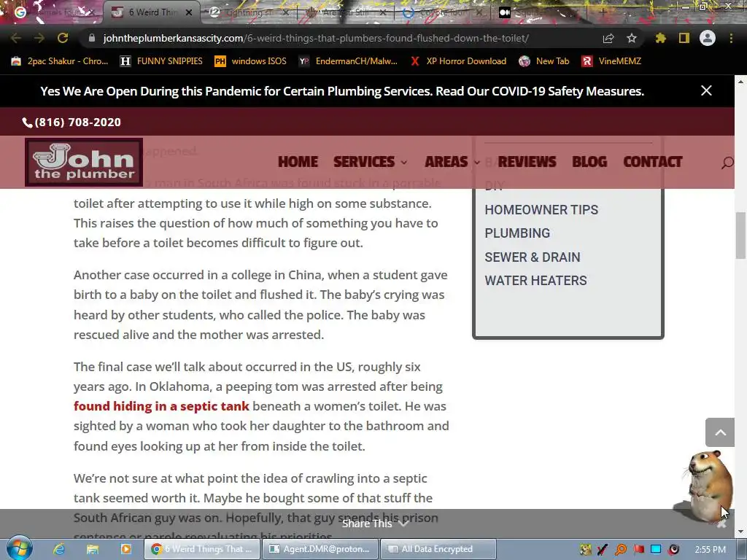This screenshot has width=747, height=560.
Task: Open the VineMEMZ bookmark
Action: point(612,61)
